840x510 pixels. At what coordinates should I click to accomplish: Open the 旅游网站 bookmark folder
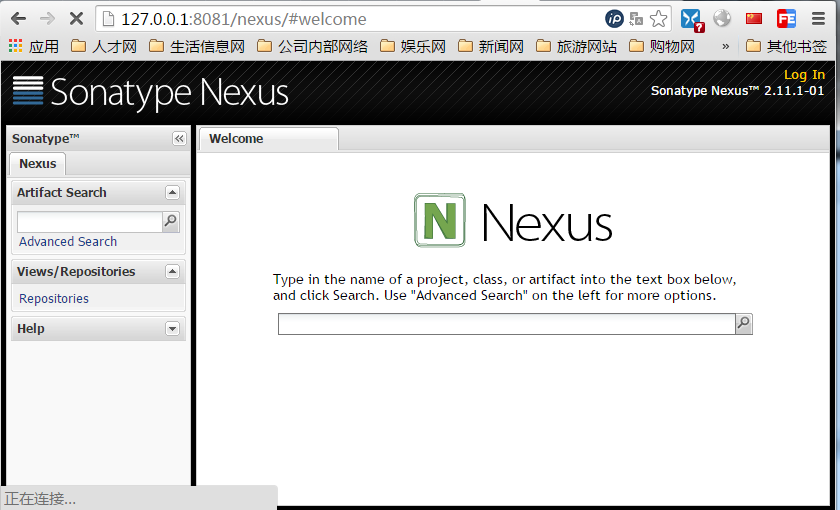(x=576, y=47)
